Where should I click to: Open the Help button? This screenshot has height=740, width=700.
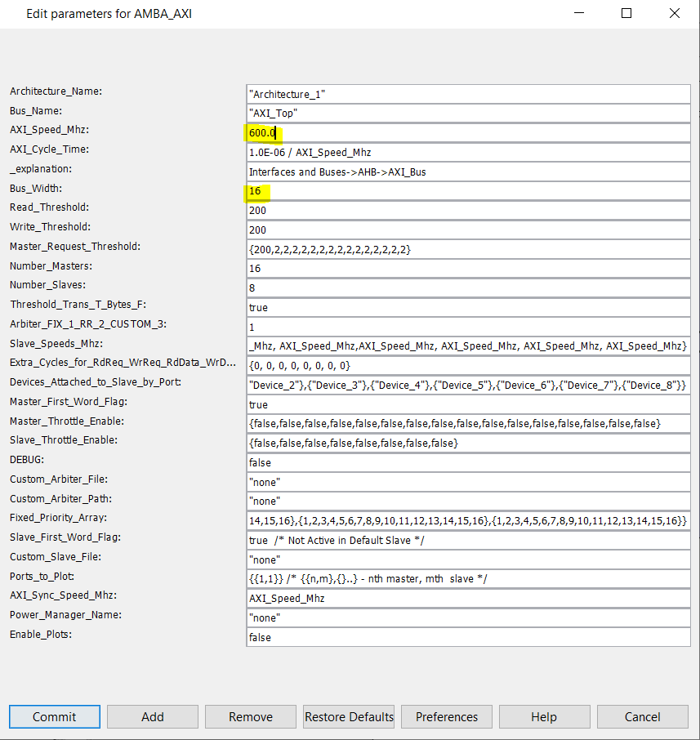click(544, 716)
